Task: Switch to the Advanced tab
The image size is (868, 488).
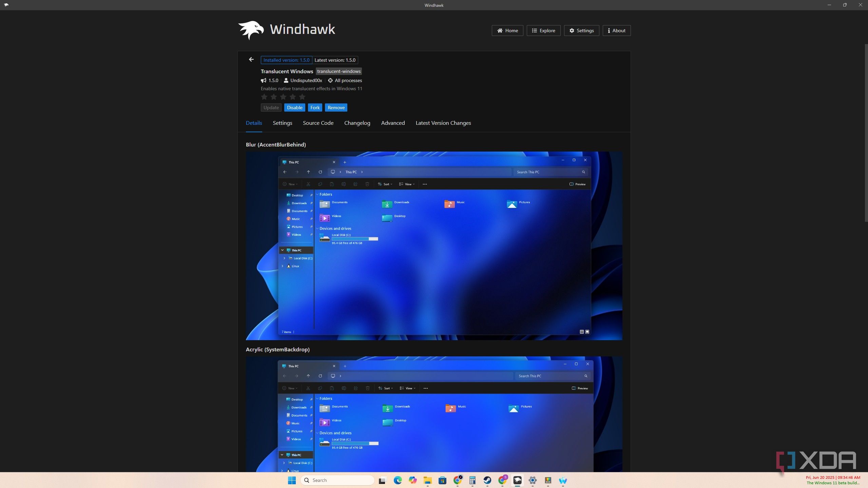Action: point(393,123)
